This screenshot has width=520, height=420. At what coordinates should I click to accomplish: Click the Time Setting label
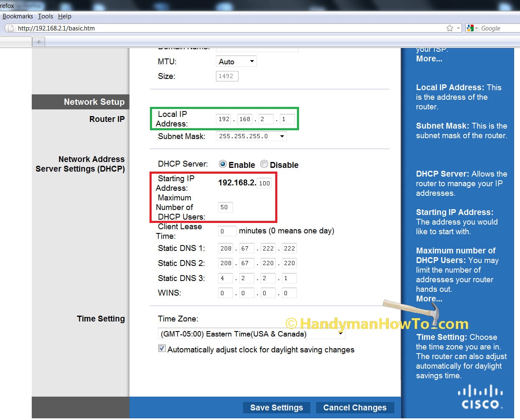coord(101,319)
